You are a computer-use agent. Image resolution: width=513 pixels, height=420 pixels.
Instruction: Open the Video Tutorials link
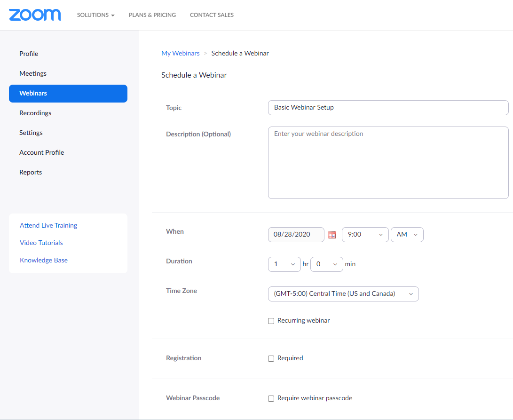pyautogui.click(x=41, y=243)
